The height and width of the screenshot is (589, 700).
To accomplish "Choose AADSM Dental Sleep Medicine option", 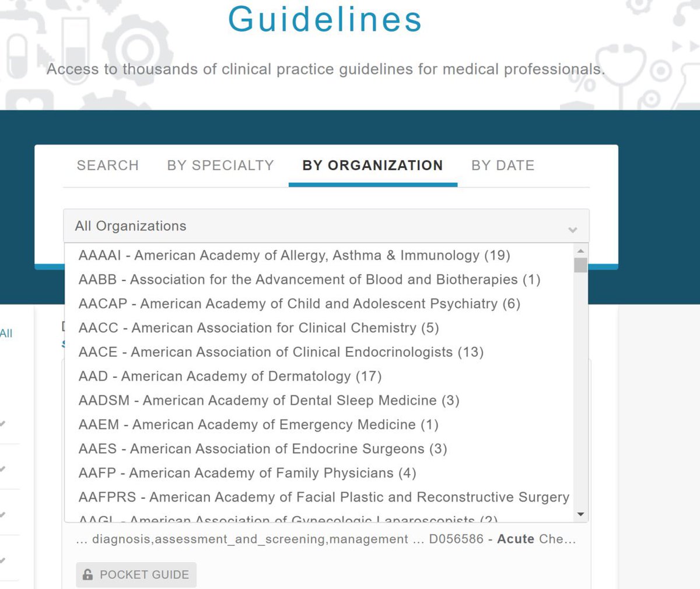I will pyautogui.click(x=318, y=401).
